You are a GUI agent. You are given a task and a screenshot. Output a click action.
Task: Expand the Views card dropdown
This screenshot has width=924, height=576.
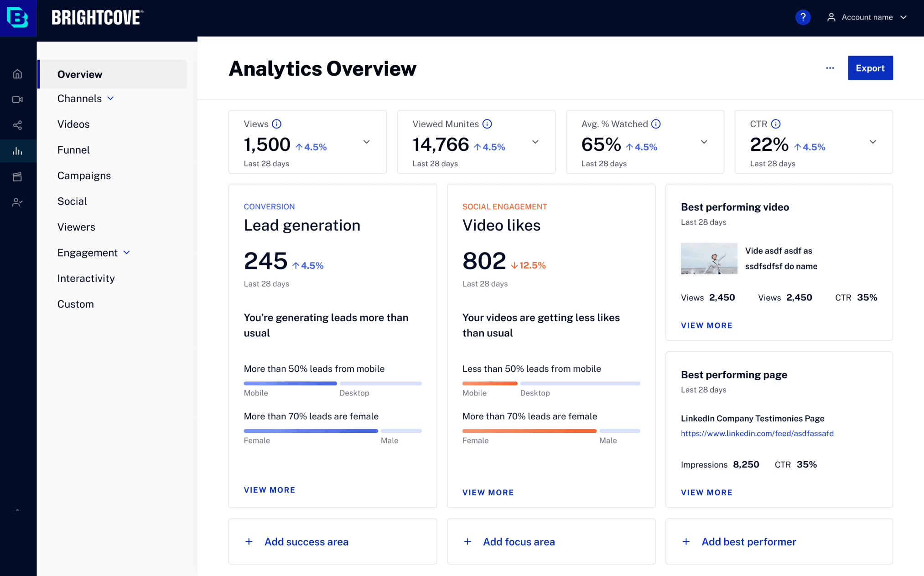[367, 142]
